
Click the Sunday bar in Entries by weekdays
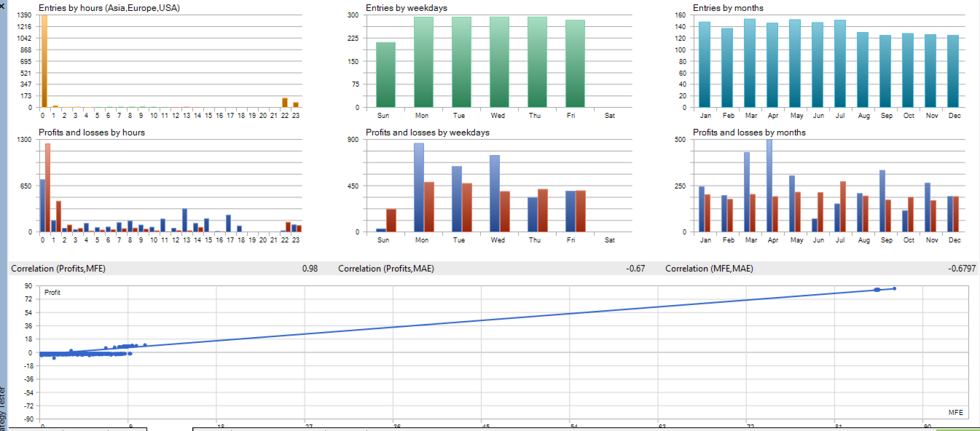point(385,75)
